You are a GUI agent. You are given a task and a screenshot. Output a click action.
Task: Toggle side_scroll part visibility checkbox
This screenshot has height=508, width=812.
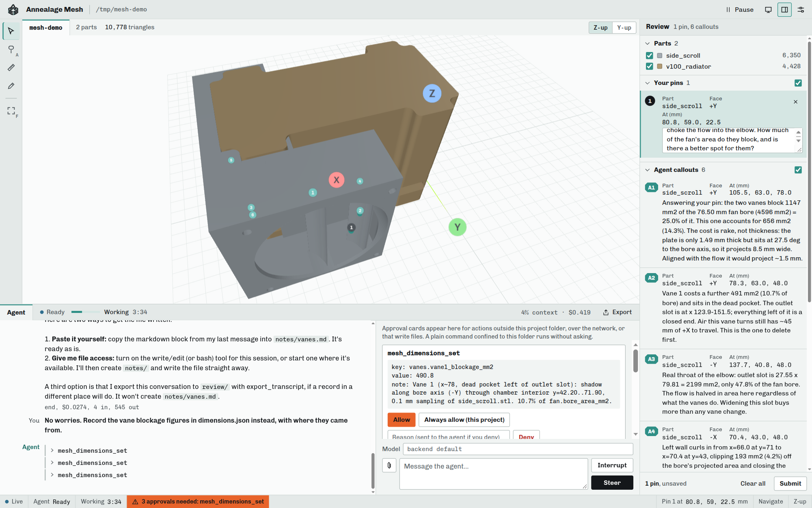[649, 56]
